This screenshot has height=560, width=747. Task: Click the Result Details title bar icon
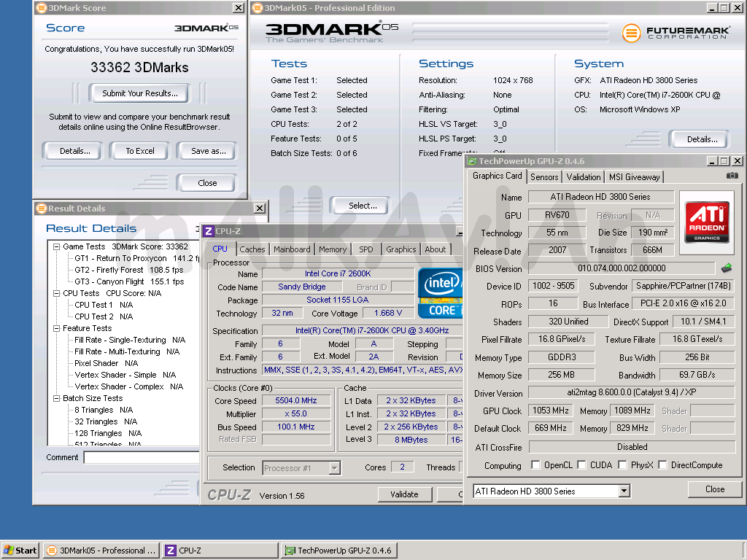42,209
